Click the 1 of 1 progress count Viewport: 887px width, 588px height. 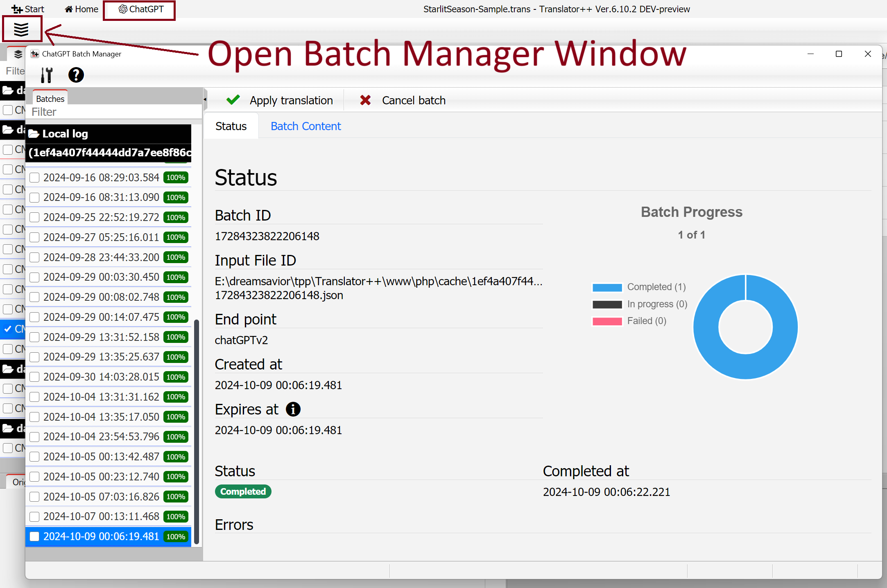[x=692, y=235]
